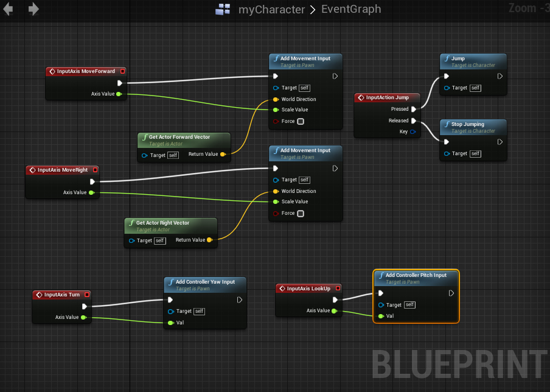This screenshot has height=392, width=550.
Task: Click Val input pin on Add Controller Yaw Input
Action: tap(170, 323)
